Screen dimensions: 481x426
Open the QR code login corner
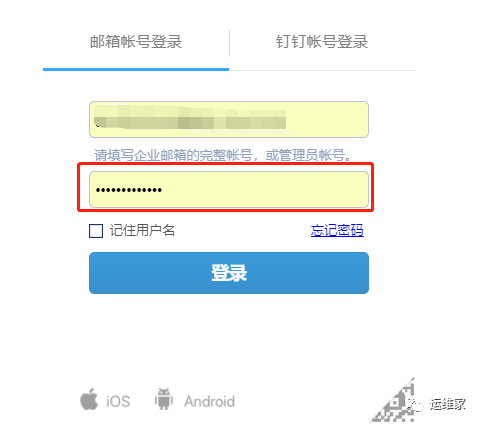point(393,401)
